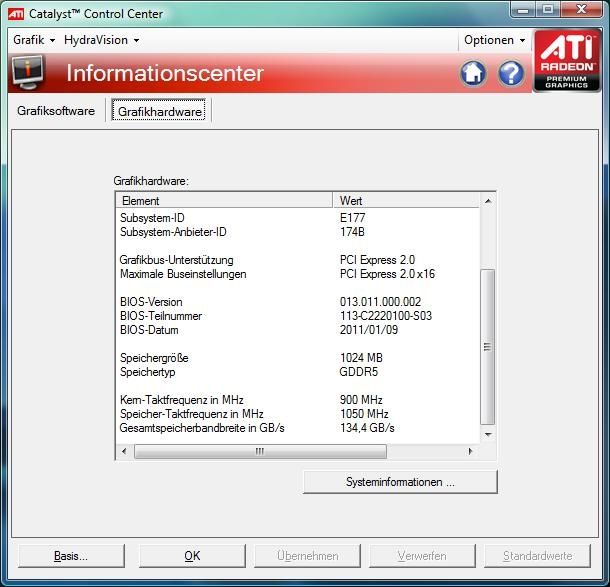The image size is (610, 587).
Task: Click the list's scroll up arrow
Action: [x=488, y=201]
